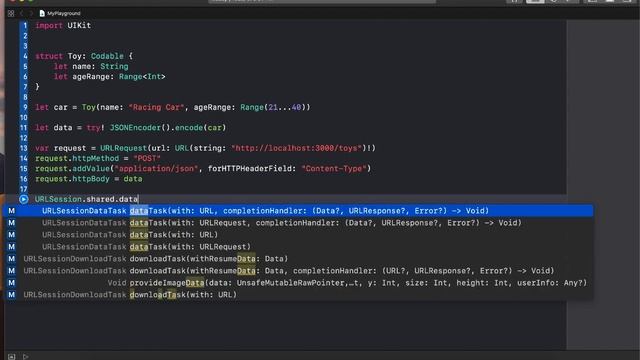The height and width of the screenshot is (360, 640).
Task: Choose downloadTask(withResumeData:completionHandler:) suggestion
Action: pyautogui.click(x=298, y=271)
